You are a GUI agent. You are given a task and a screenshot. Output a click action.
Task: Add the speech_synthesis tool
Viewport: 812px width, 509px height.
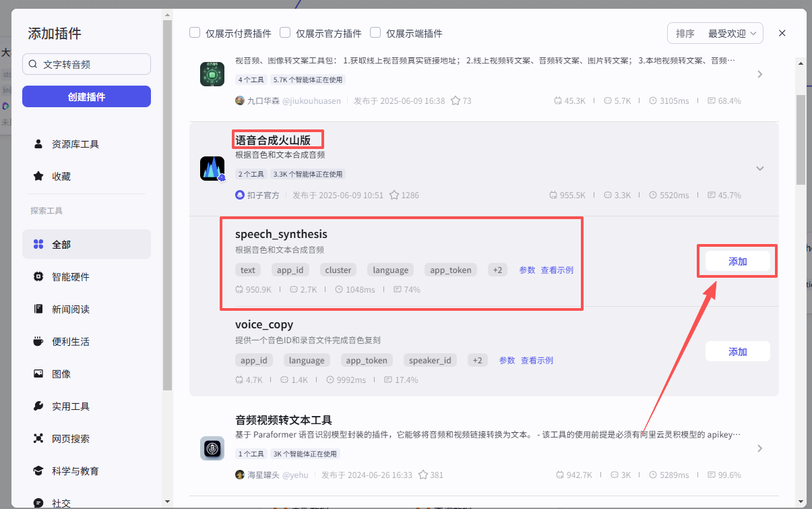pyautogui.click(x=737, y=262)
